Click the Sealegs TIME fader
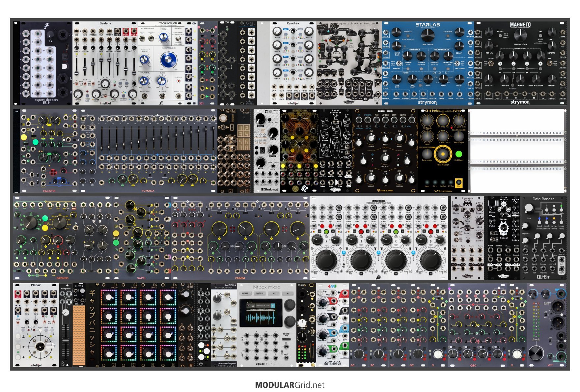The height and width of the screenshot is (392, 580). click(x=76, y=73)
